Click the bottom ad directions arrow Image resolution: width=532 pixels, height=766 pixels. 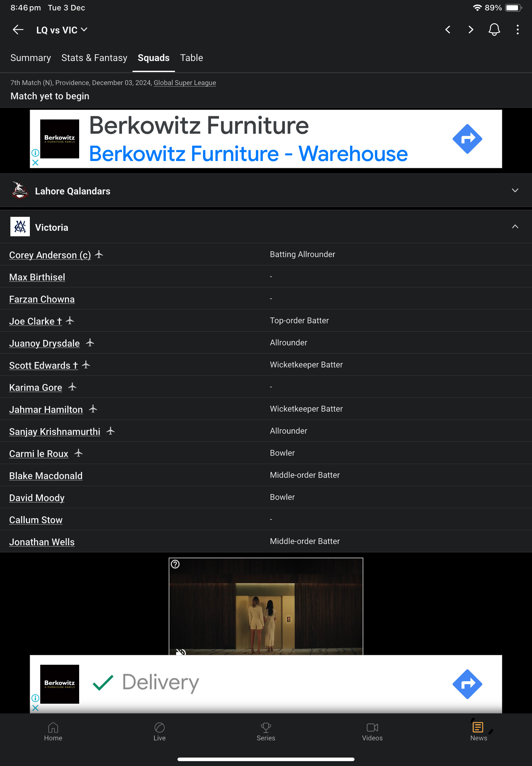coord(467,684)
